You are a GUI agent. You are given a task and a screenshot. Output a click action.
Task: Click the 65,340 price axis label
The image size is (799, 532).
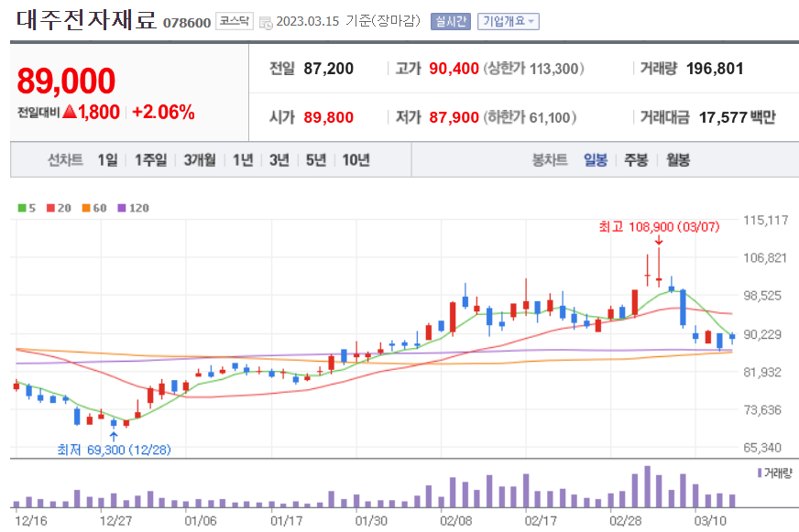[x=761, y=448]
